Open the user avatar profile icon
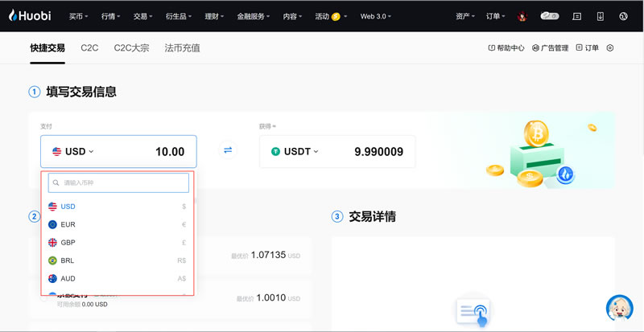The height and width of the screenshot is (332, 644). click(x=522, y=16)
